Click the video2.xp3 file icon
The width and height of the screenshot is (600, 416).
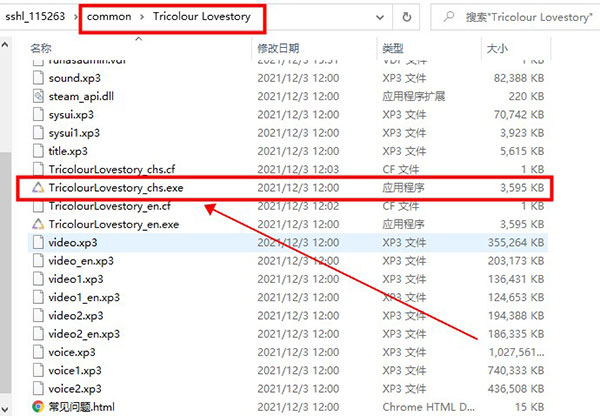38,316
